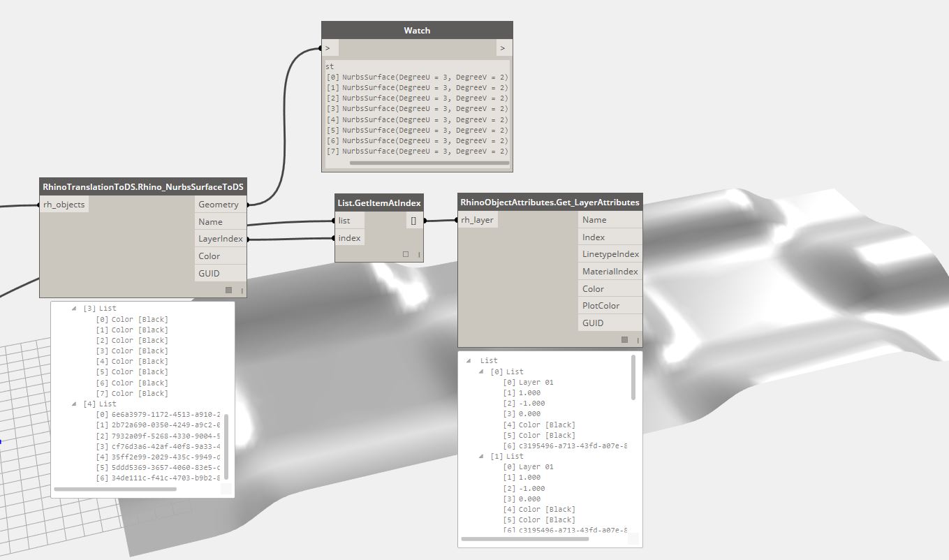Screen dimensions: 949x560
Task: Select GUID row '[2] 7932a09f-5268-4330-9004'
Action: tap(159, 436)
